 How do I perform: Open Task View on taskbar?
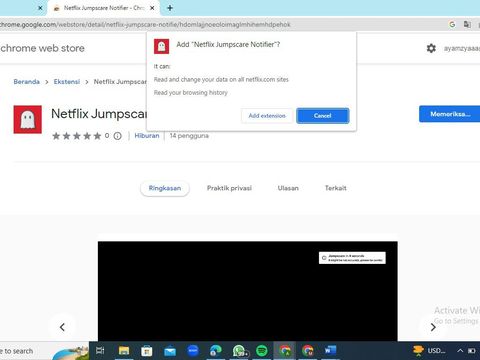[100, 350]
